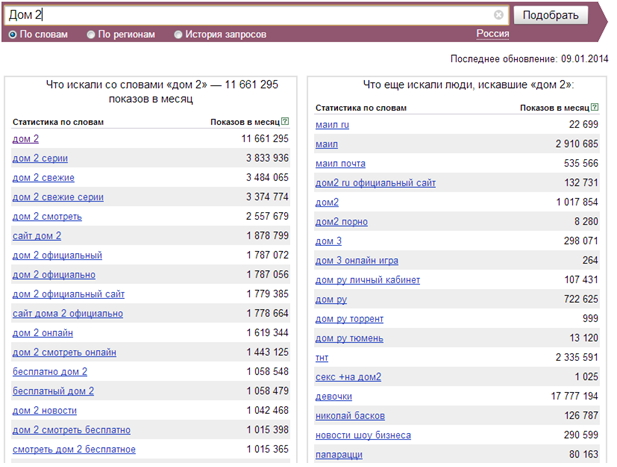The width and height of the screenshot is (617, 467).
Task: Open the 'дом 2 свежие серии' link
Action: [x=58, y=197]
